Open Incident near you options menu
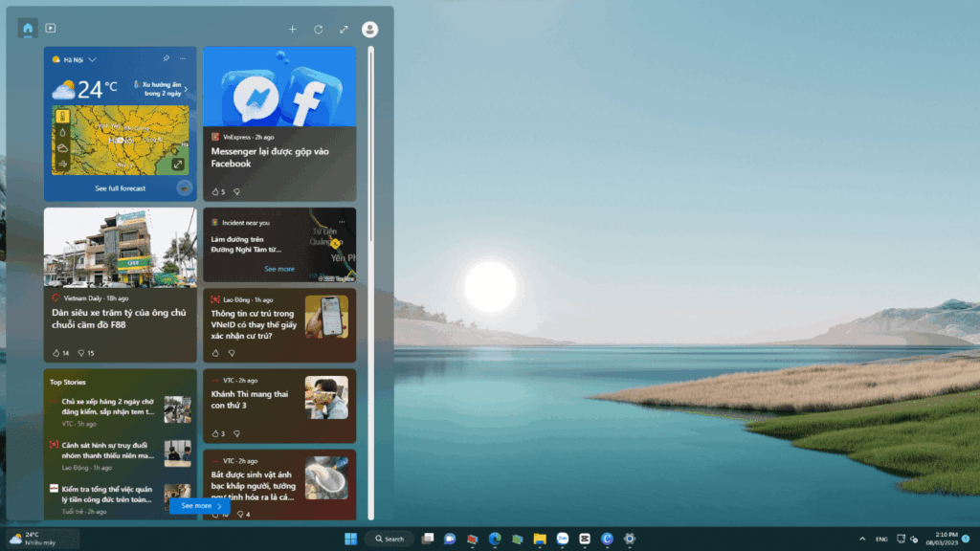The height and width of the screenshot is (551, 980). coord(342,222)
